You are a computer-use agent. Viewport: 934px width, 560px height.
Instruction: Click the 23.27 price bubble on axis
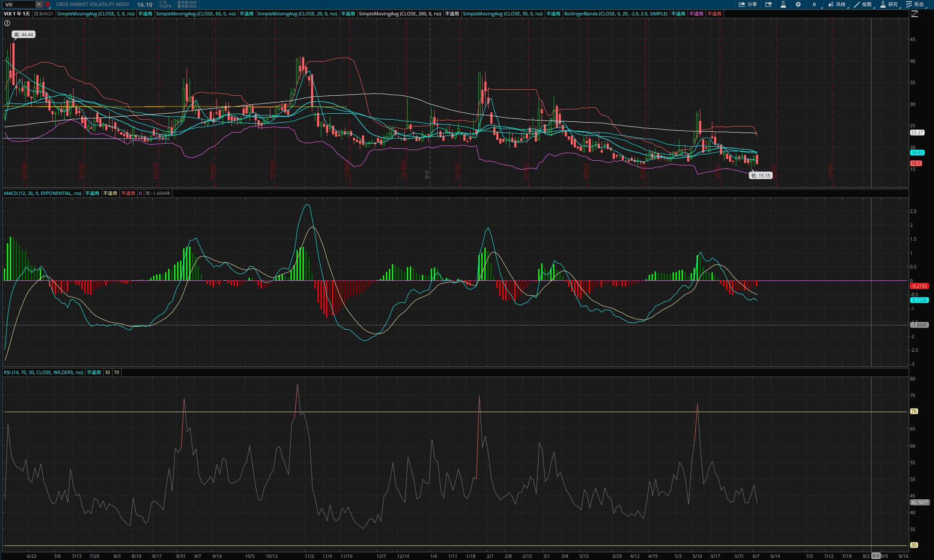tap(917, 133)
